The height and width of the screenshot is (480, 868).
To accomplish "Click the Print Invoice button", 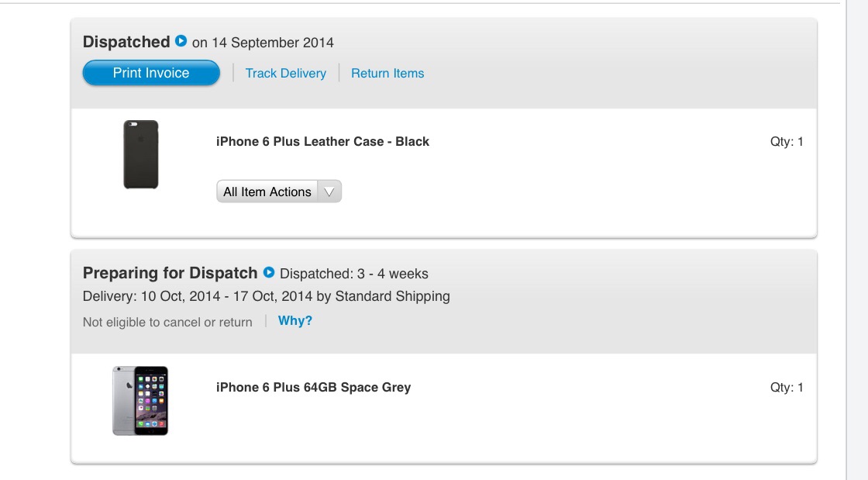I will coord(151,73).
